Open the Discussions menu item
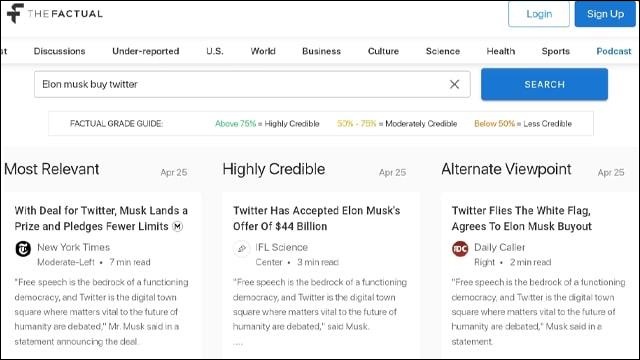The width and height of the screenshot is (640, 360). [x=60, y=51]
